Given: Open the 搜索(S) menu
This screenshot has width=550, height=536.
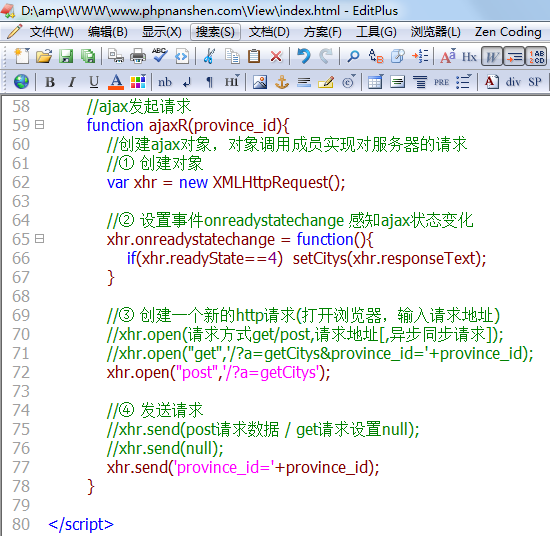Looking at the screenshot, I should (215, 32).
